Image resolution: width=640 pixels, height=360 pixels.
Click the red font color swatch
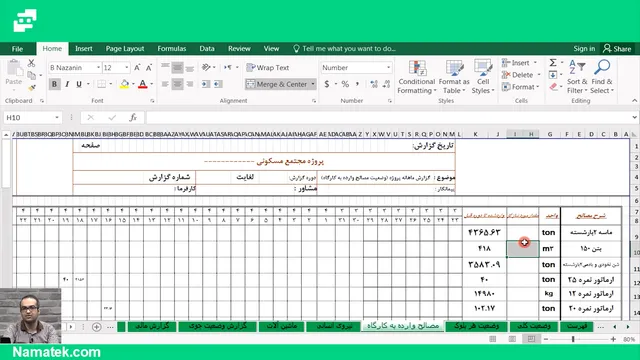[x=142, y=84]
